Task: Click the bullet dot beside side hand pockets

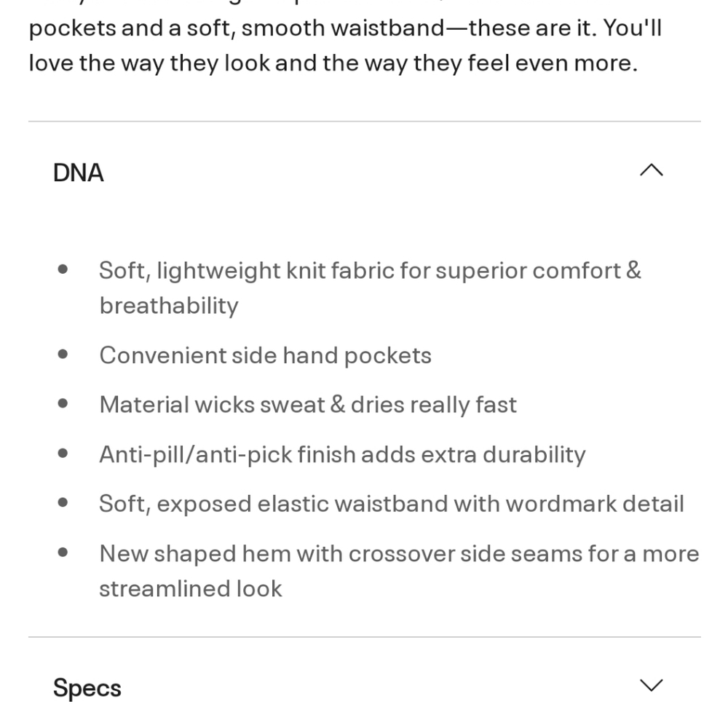Action: click(63, 355)
